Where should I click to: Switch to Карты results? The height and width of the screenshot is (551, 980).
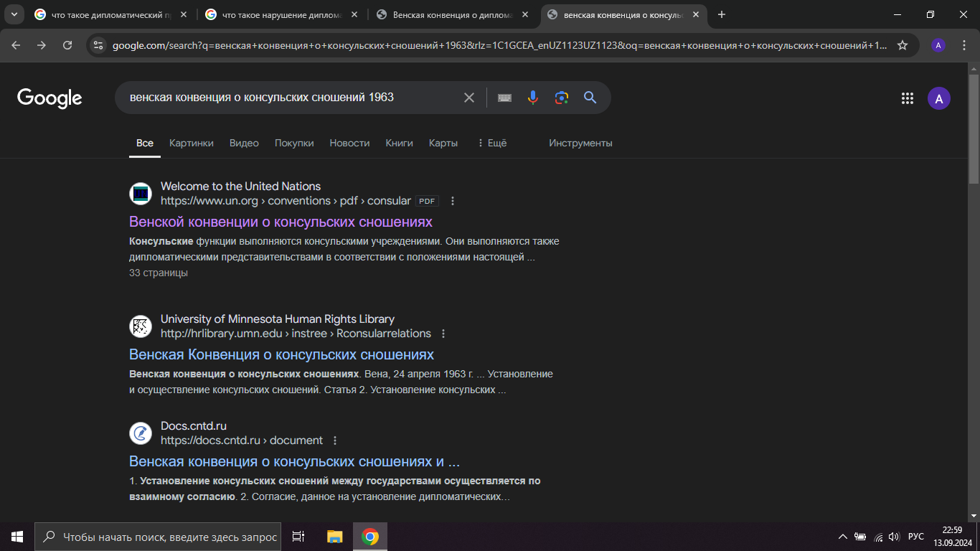443,143
